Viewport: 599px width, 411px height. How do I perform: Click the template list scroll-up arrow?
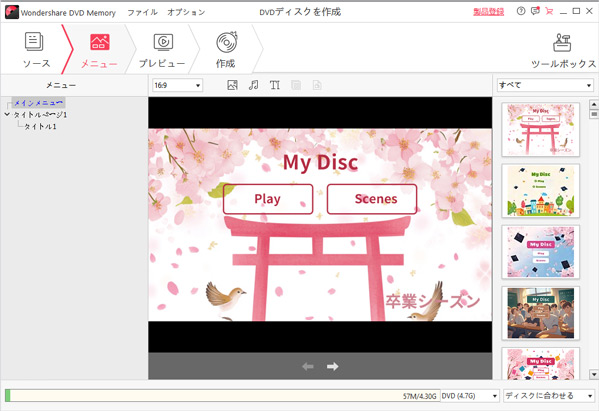coord(594,104)
